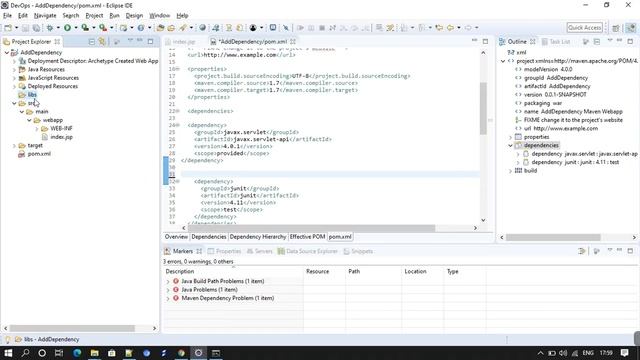640x360 pixels.
Task: Open the Snippets view tab
Action: (358, 251)
